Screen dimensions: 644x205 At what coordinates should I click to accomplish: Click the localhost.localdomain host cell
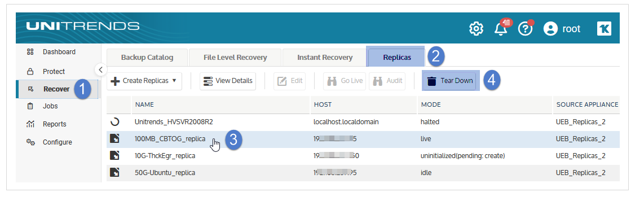(346, 122)
